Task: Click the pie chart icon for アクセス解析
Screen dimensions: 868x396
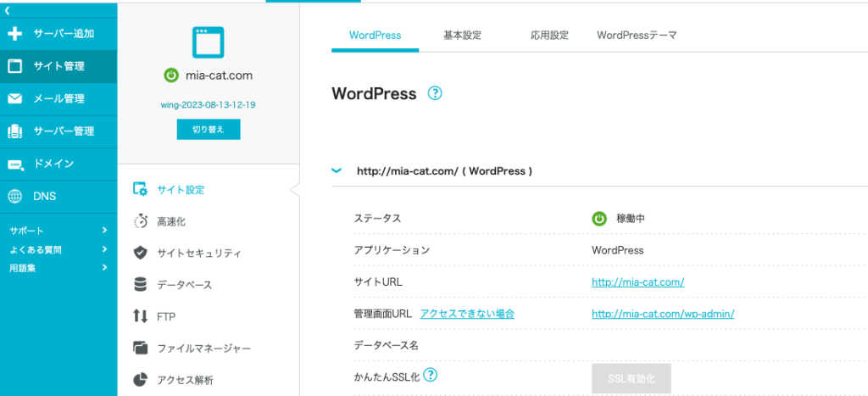Action: point(141,380)
